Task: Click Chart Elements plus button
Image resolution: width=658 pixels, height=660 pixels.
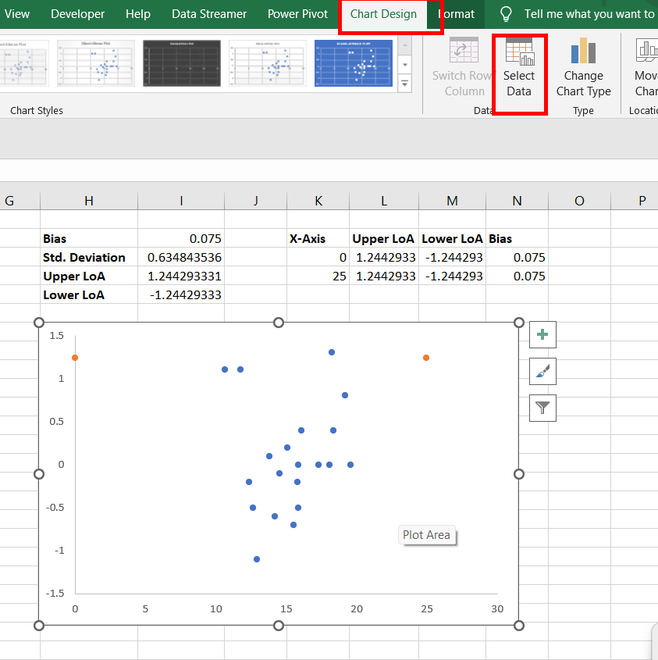Action: pos(542,335)
